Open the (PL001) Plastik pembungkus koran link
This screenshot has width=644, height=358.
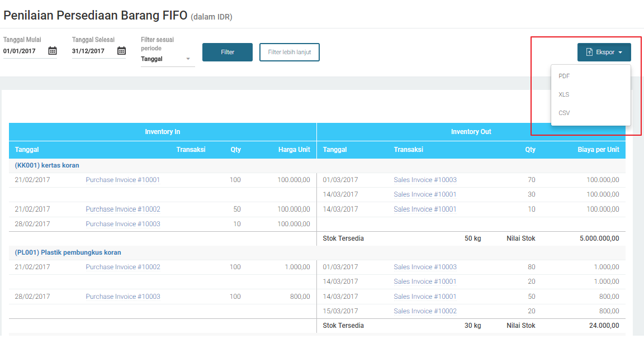point(68,252)
